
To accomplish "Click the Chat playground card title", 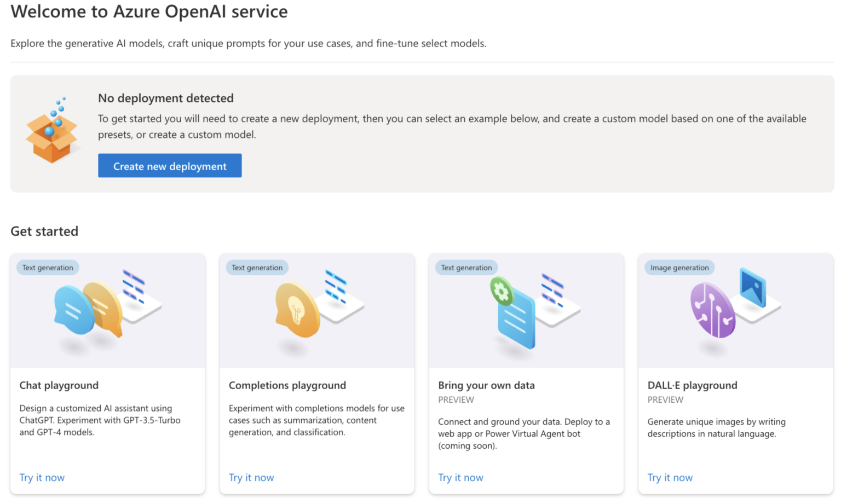I will [59, 385].
